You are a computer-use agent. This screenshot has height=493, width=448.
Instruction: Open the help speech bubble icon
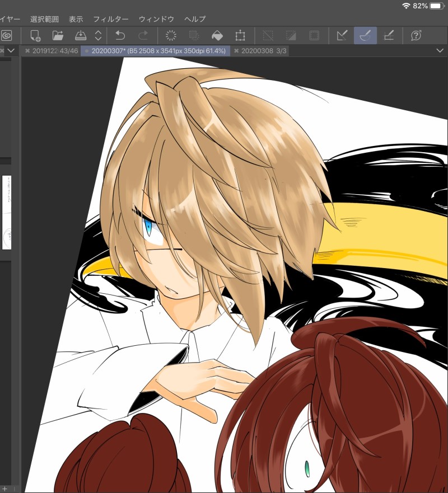(416, 35)
